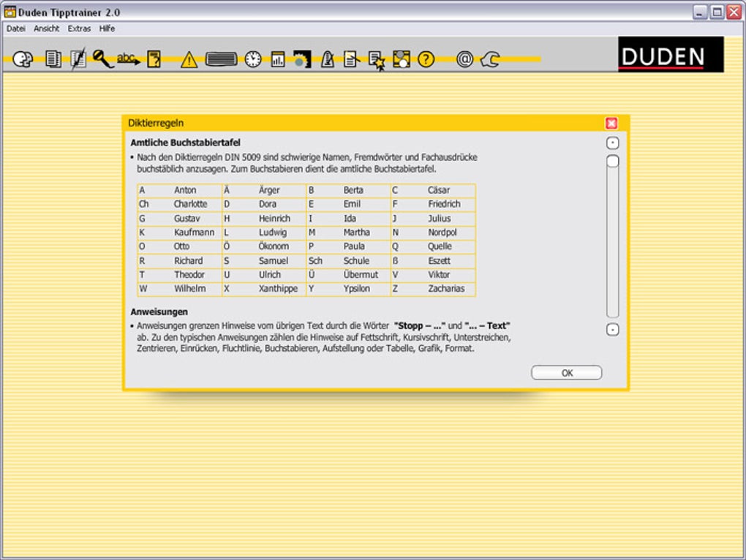Viewport: 746px width, 560px height.
Task: Click the dialog scroll-down arrow button
Action: 612,330
